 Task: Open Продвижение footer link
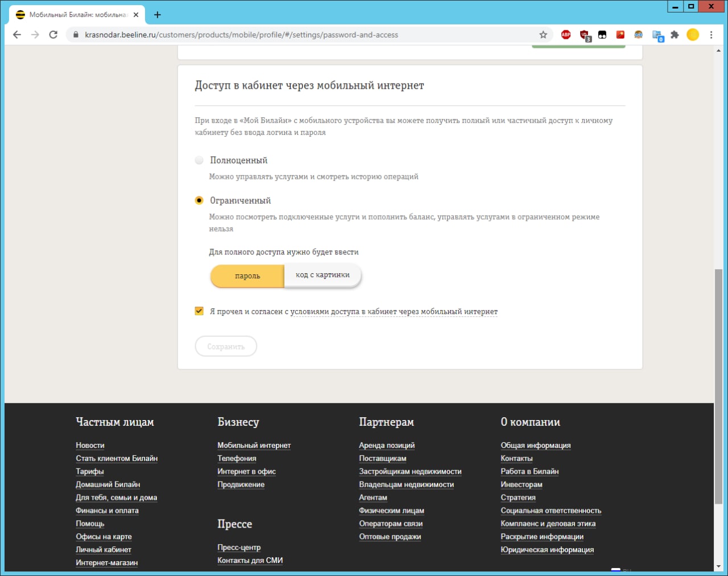[241, 484]
